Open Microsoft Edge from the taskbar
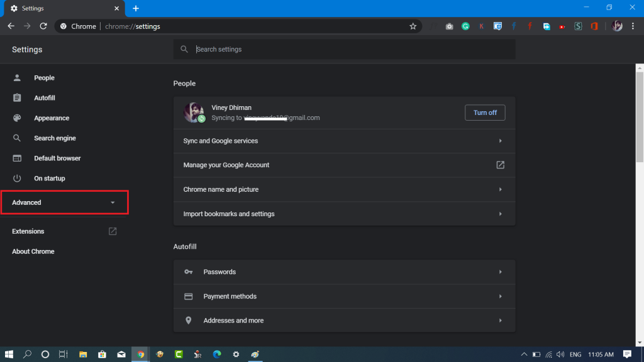This screenshot has height=362, width=644. 217,354
